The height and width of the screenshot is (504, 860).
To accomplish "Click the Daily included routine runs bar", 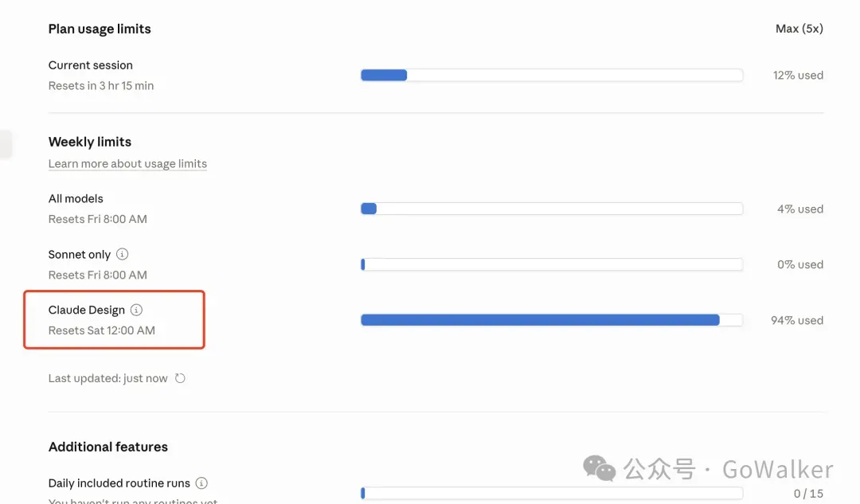I will [x=551, y=493].
